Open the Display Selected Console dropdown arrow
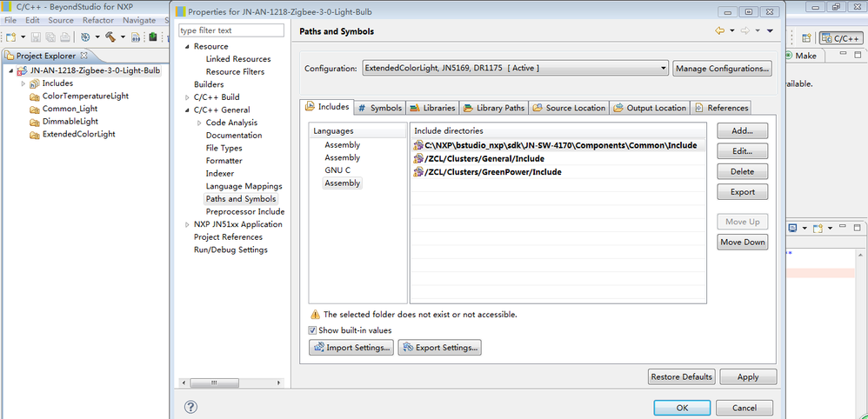 [804, 228]
